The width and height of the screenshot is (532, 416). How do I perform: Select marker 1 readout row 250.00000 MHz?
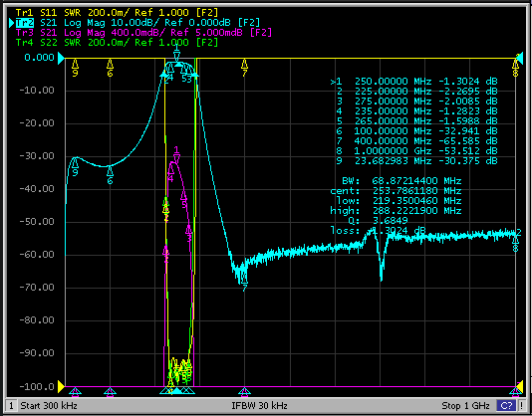click(x=413, y=82)
